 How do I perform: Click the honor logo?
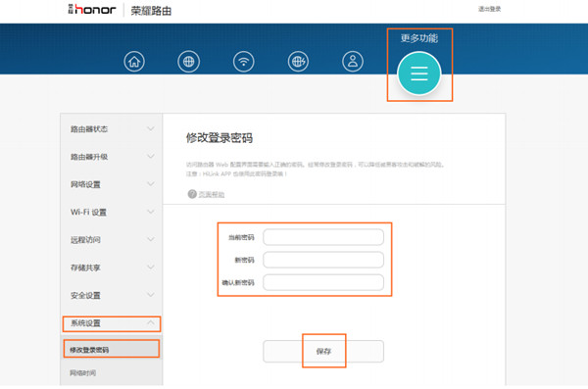click(x=92, y=10)
